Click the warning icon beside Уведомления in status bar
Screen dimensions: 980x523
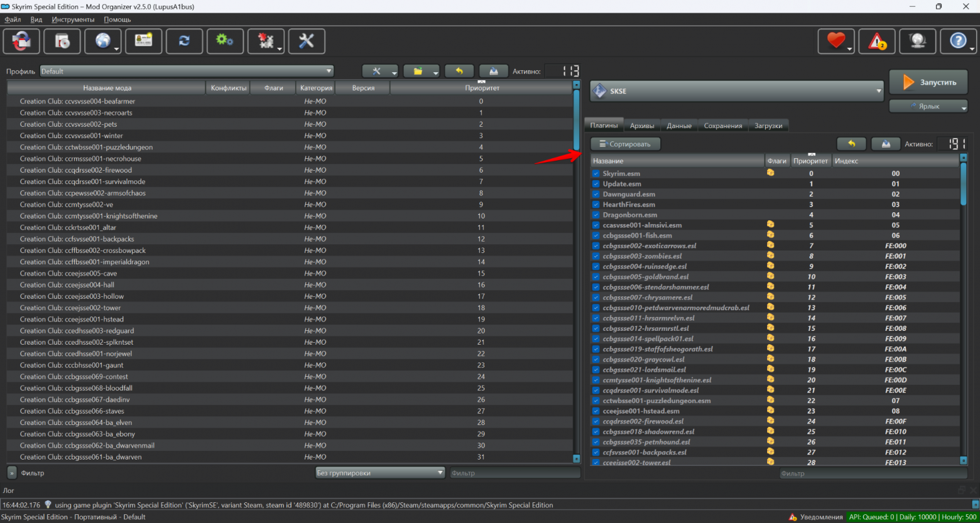(x=793, y=517)
